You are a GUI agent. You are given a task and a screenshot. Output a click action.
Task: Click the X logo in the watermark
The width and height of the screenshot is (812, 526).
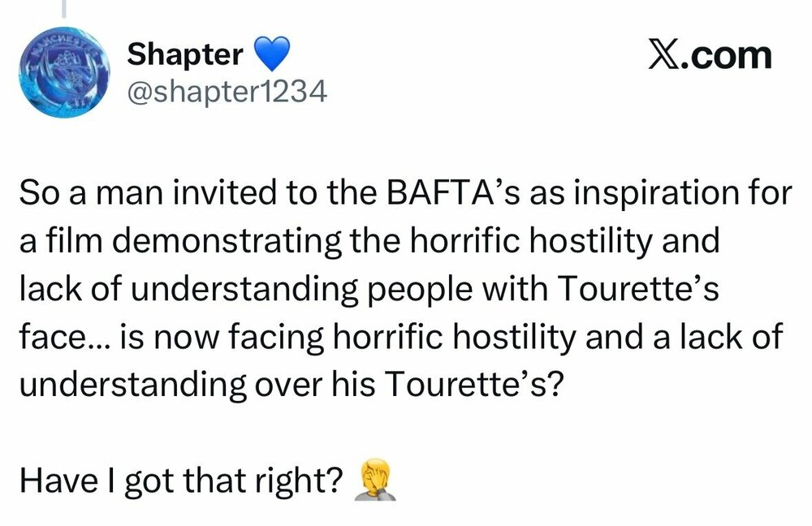(665, 57)
